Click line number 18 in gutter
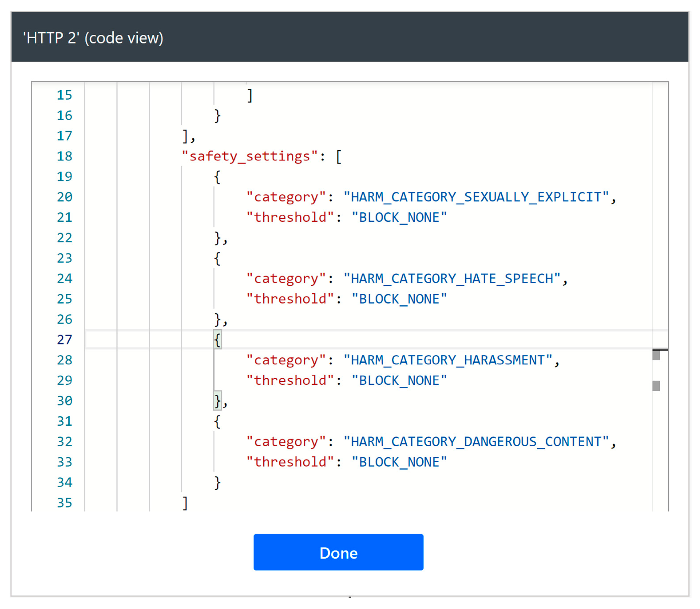700x609 pixels. (64, 156)
